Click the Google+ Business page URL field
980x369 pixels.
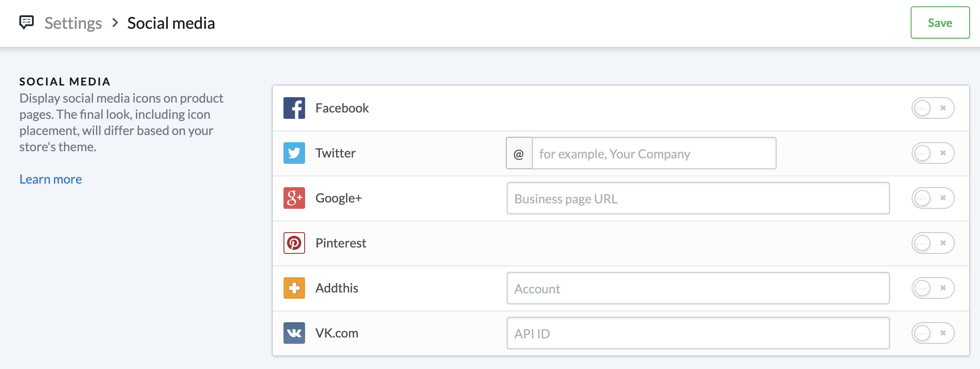click(x=698, y=198)
